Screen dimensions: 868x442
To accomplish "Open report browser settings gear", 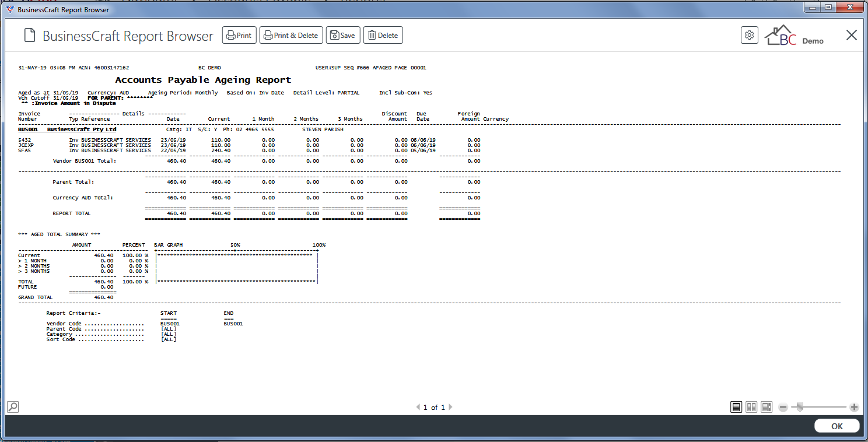I will [750, 35].
